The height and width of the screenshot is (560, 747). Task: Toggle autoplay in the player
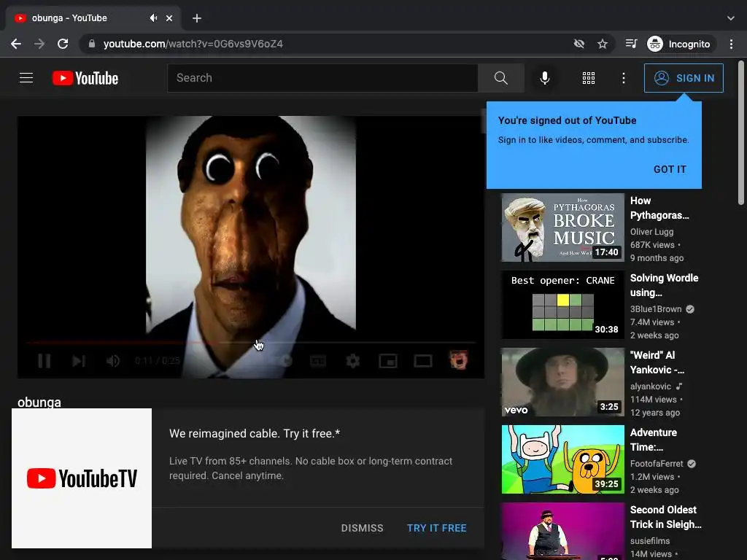coord(285,361)
